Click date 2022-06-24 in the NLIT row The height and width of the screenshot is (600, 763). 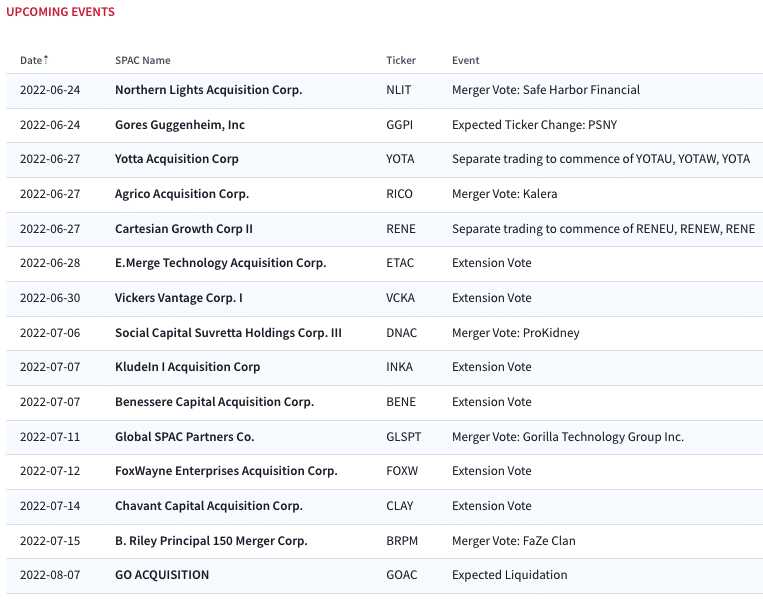click(50, 90)
